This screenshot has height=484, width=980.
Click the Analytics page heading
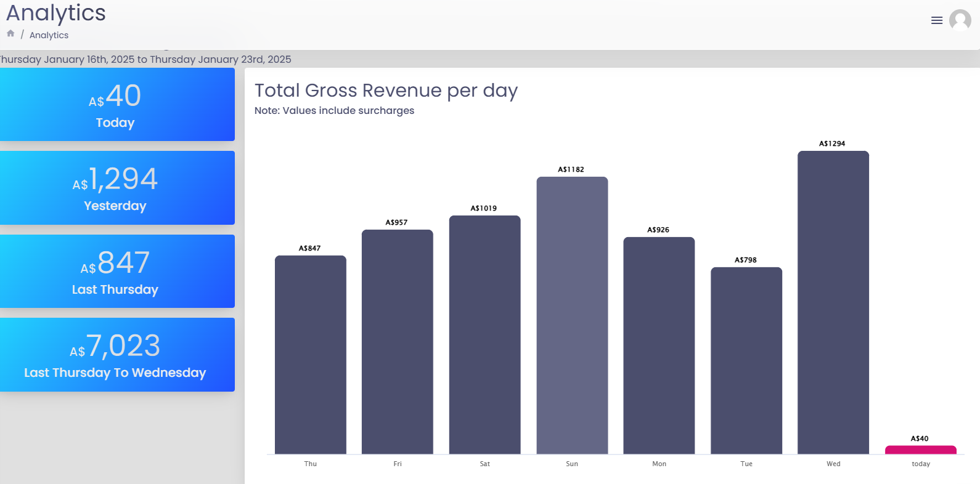[56, 13]
